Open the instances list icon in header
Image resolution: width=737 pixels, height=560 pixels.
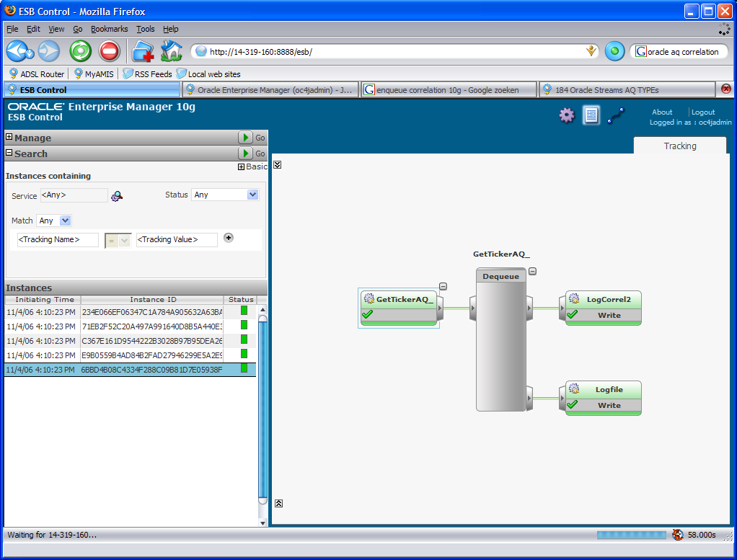591,115
